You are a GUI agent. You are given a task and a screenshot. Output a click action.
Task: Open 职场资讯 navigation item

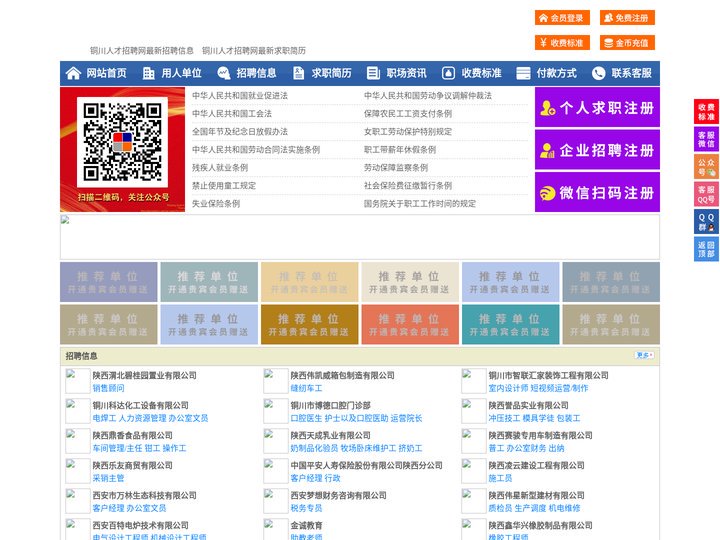pos(406,73)
